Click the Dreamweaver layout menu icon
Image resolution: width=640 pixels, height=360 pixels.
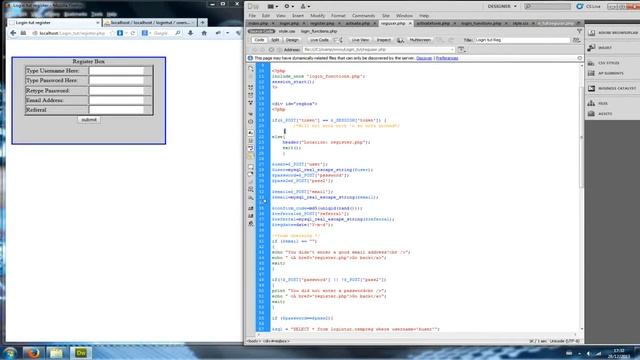click(272, 6)
